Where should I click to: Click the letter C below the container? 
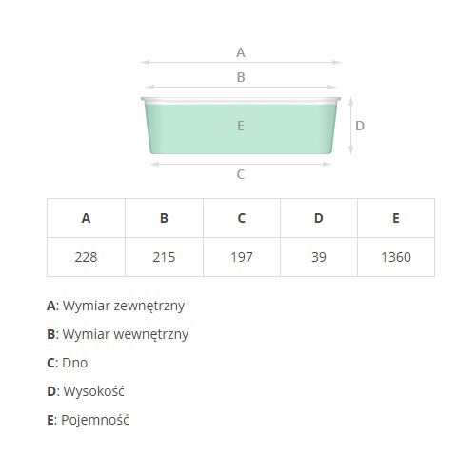pos(241,174)
